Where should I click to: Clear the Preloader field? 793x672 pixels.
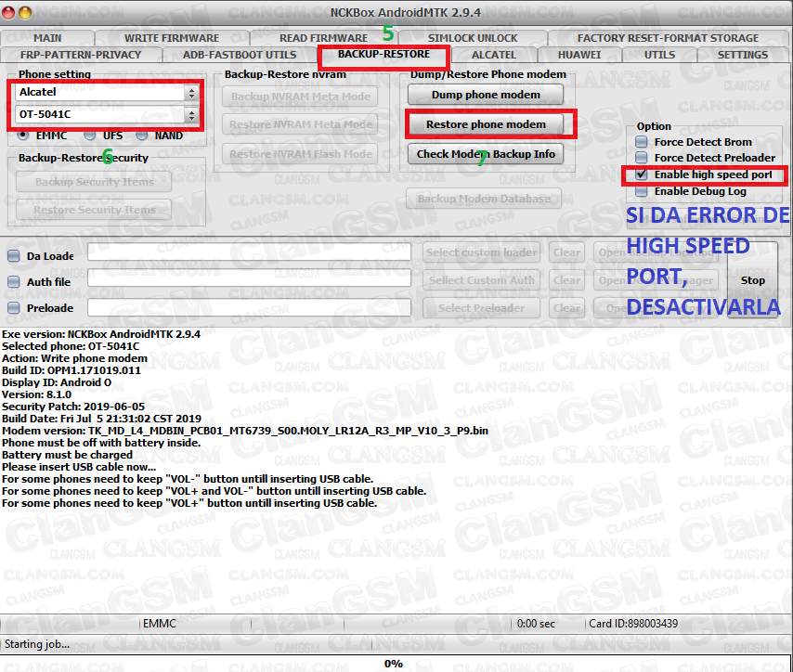tap(566, 308)
